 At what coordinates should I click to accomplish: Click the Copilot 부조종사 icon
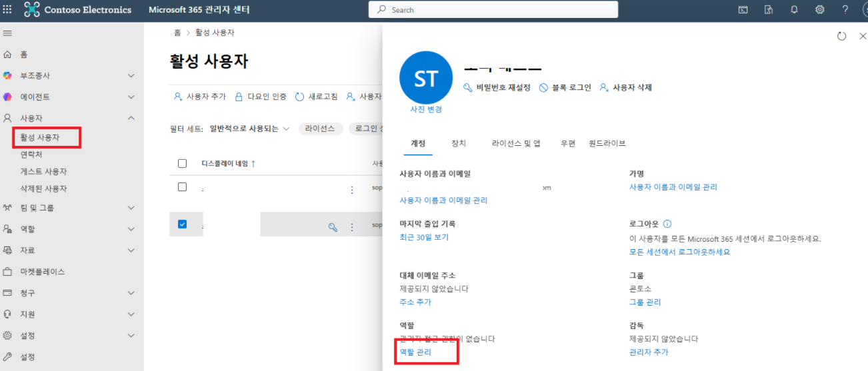[x=7, y=76]
